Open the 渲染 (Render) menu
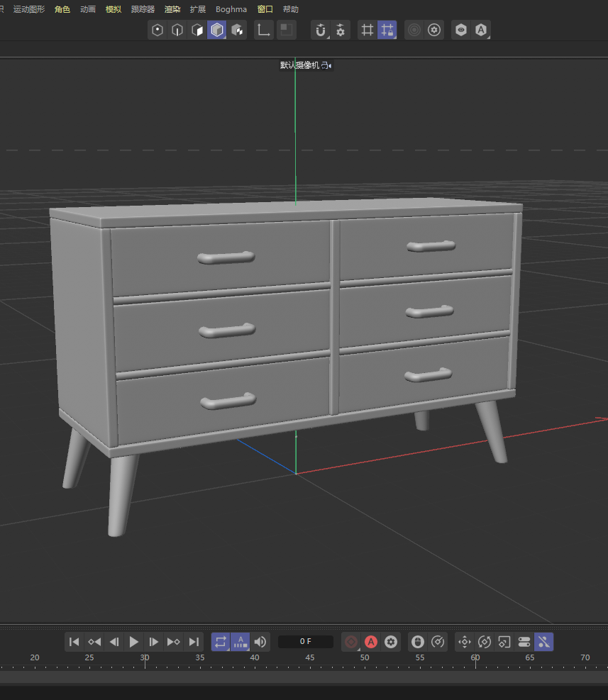 point(172,9)
